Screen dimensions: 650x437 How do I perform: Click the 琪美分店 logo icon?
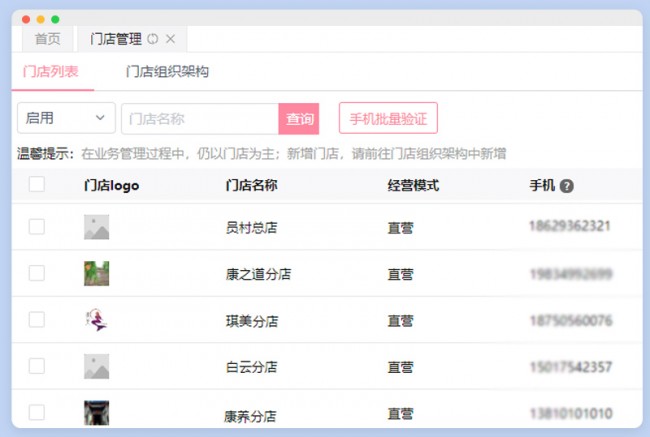click(x=96, y=320)
